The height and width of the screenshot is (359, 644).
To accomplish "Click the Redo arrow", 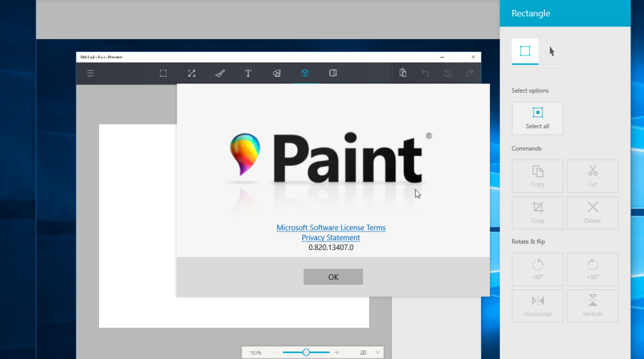I will click(470, 73).
